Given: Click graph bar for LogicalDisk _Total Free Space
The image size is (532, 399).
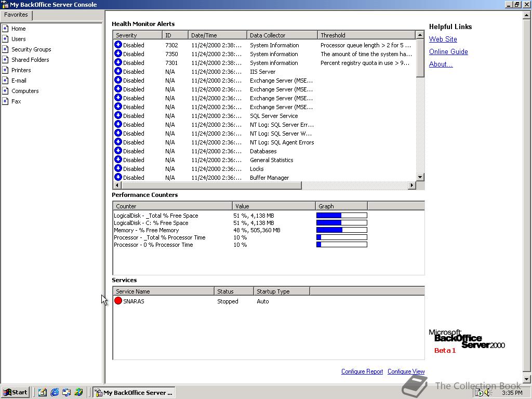Looking at the screenshot, I should coord(342,216).
